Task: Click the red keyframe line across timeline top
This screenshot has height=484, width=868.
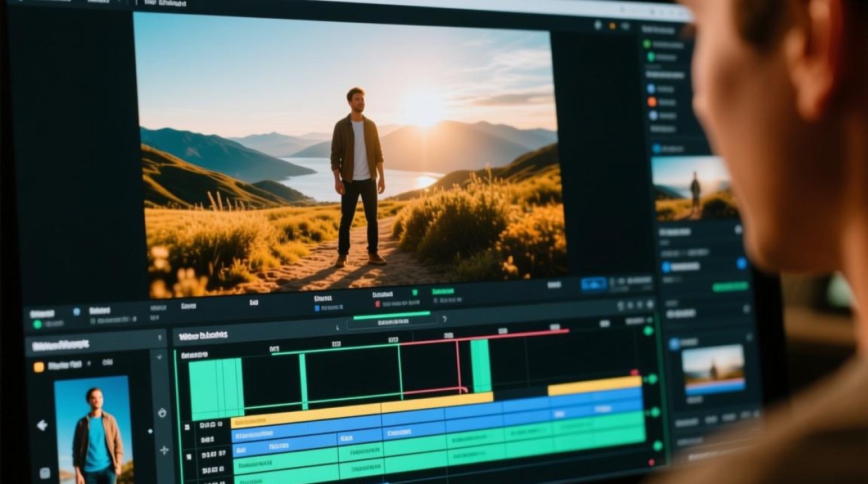Action: pyautogui.click(x=484, y=336)
